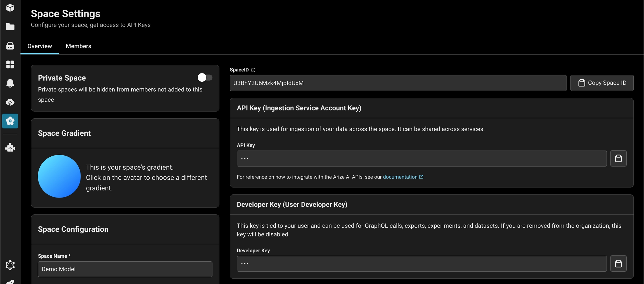Toggle the Private Space switch
The width and height of the screenshot is (644, 284).
[205, 78]
